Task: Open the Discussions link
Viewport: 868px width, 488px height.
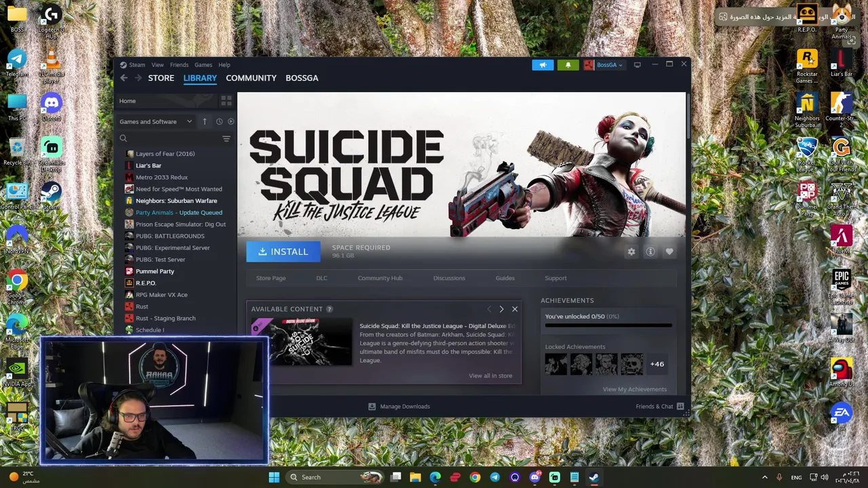Action: tap(449, 278)
